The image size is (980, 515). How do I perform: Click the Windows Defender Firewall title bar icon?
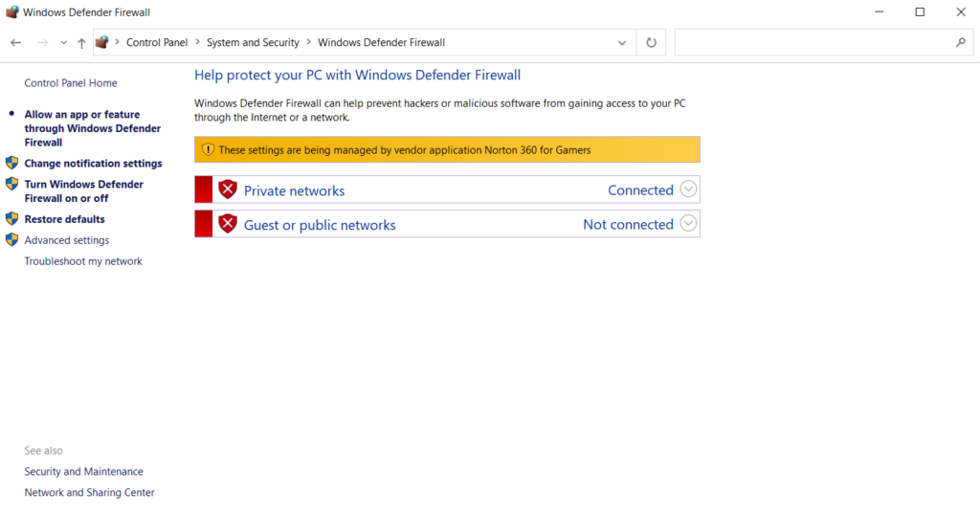pos(11,11)
